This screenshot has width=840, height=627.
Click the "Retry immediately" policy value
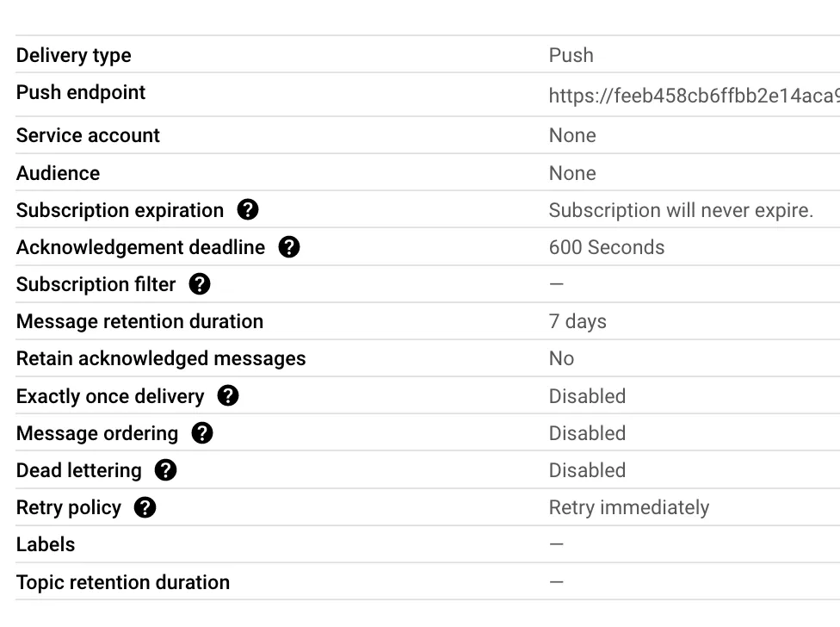[x=628, y=507]
